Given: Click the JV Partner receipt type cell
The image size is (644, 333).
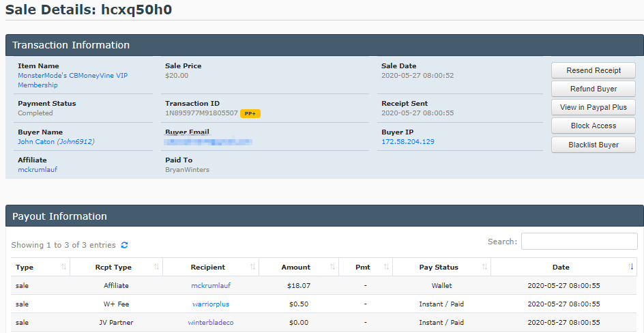Looking at the screenshot, I should tap(116, 323).
